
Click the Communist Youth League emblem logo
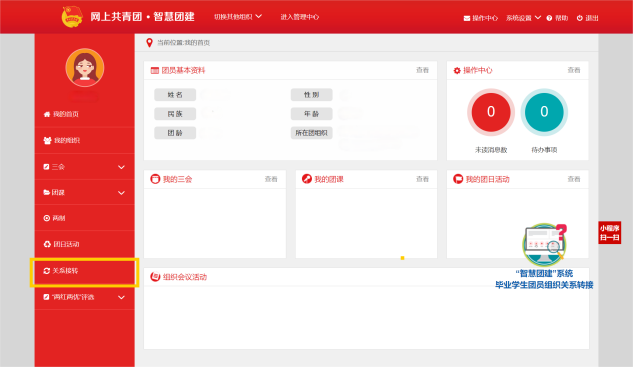point(72,17)
